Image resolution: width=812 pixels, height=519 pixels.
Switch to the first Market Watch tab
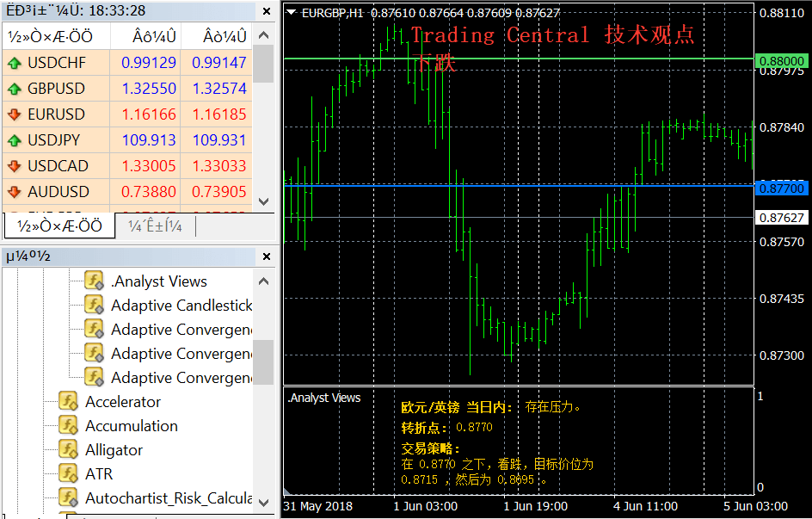click(x=59, y=226)
